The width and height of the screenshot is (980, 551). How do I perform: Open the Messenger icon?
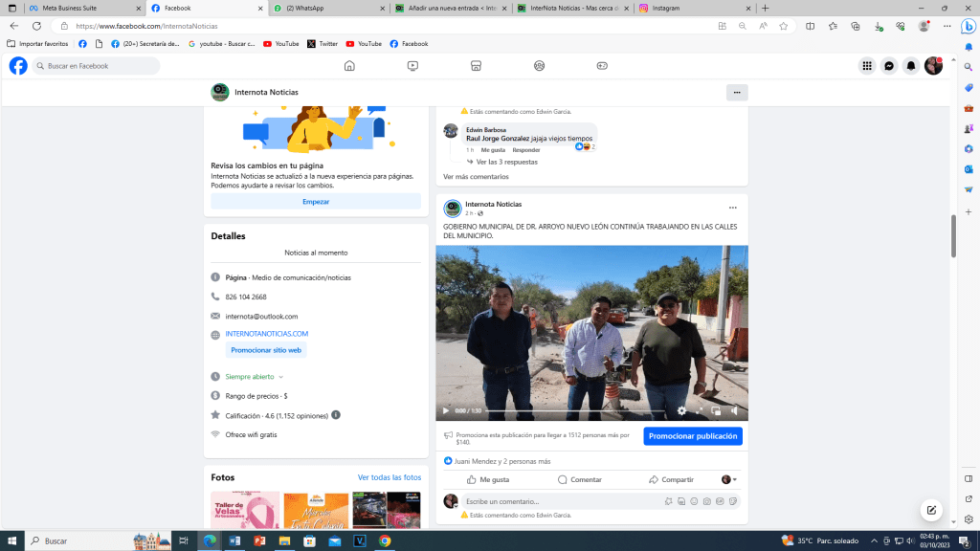coord(889,66)
